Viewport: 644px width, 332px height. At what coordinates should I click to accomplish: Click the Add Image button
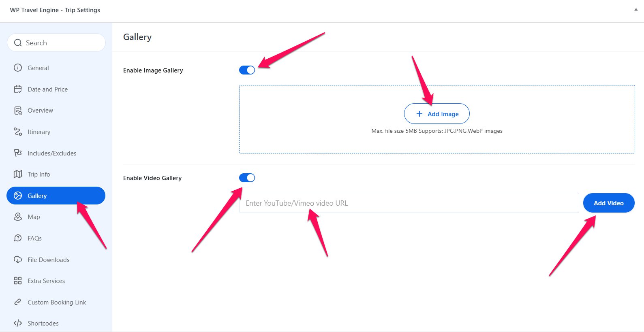(x=436, y=114)
